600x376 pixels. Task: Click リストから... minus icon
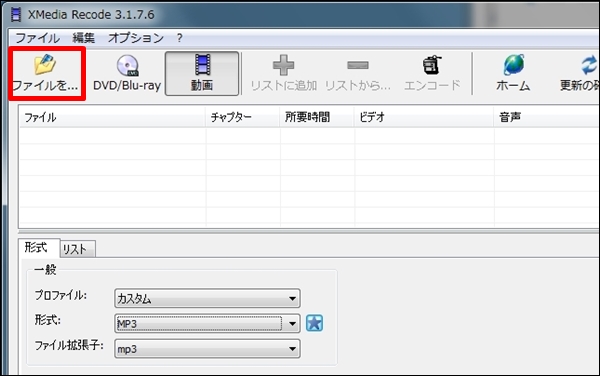point(358,65)
